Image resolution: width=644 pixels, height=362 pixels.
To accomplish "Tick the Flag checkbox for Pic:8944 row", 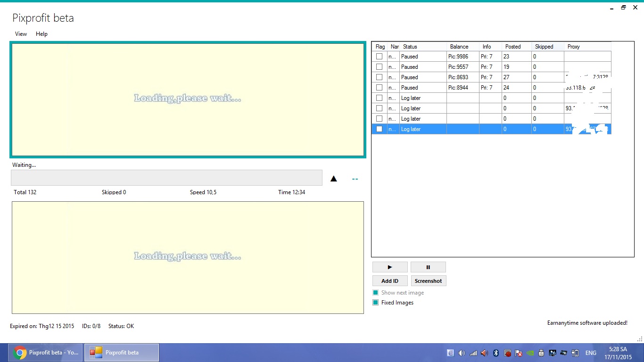I will coord(379,87).
